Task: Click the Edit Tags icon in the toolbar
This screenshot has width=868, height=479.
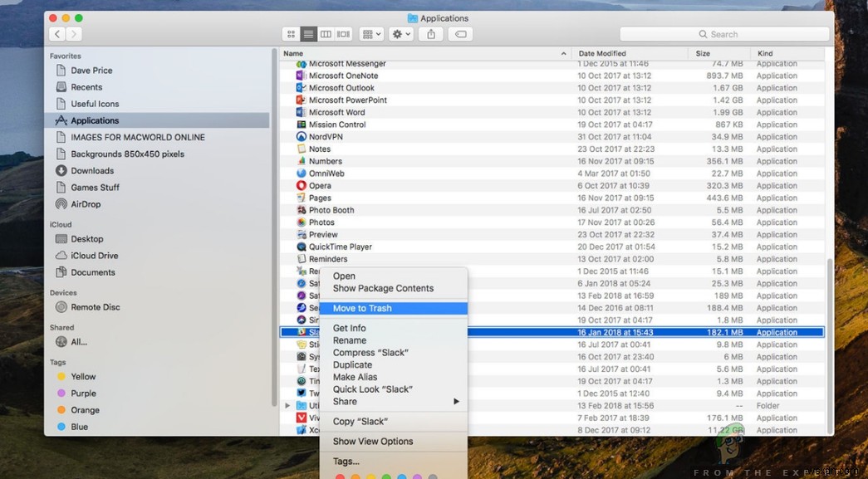Action: tap(459, 33)
